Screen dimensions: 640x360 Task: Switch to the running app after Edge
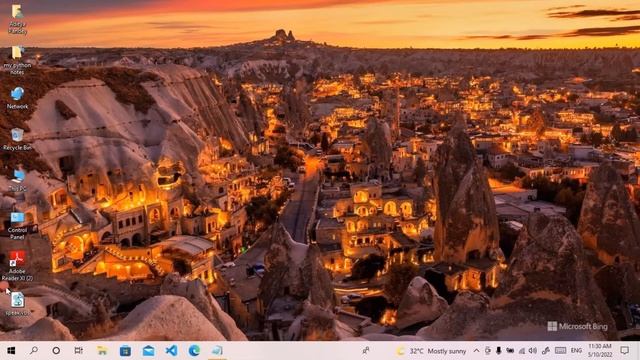(218, 351)
